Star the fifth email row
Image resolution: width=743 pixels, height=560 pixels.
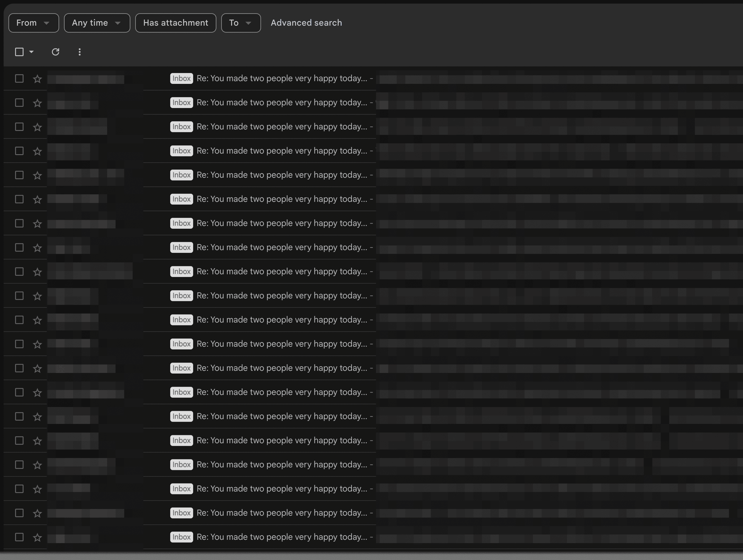point(37,175)
